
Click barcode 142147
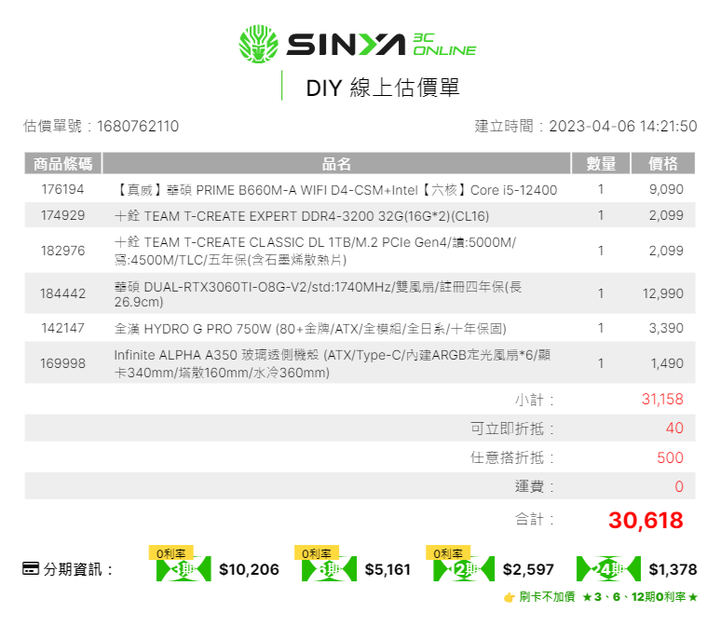coord(63,328)
